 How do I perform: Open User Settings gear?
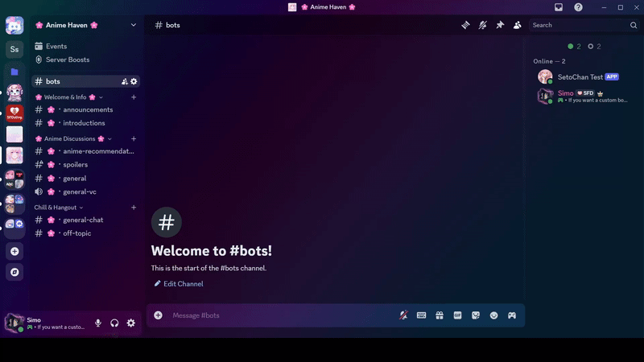tap(131, 323)
